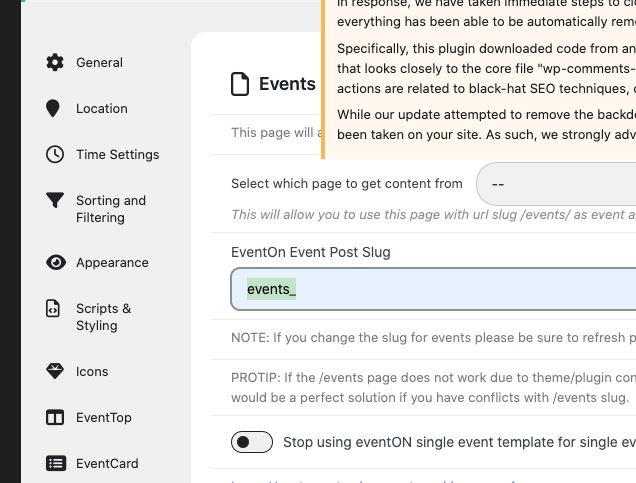This screenshot has height=483, width=636.
Task: Click the Icons diamond icon
Action: tap(55, 371)
